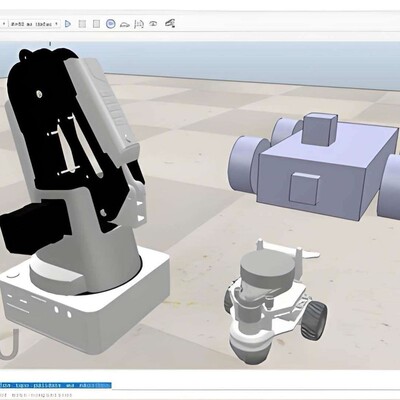Click the robot arm icon in toolbar
The height and width of the screenshot is (400, 400).
170,23
